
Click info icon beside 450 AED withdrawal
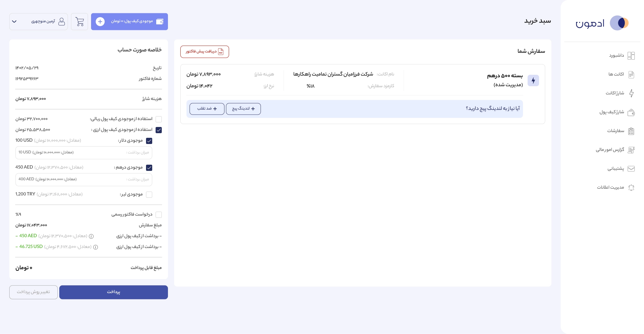tap(91, 236)
